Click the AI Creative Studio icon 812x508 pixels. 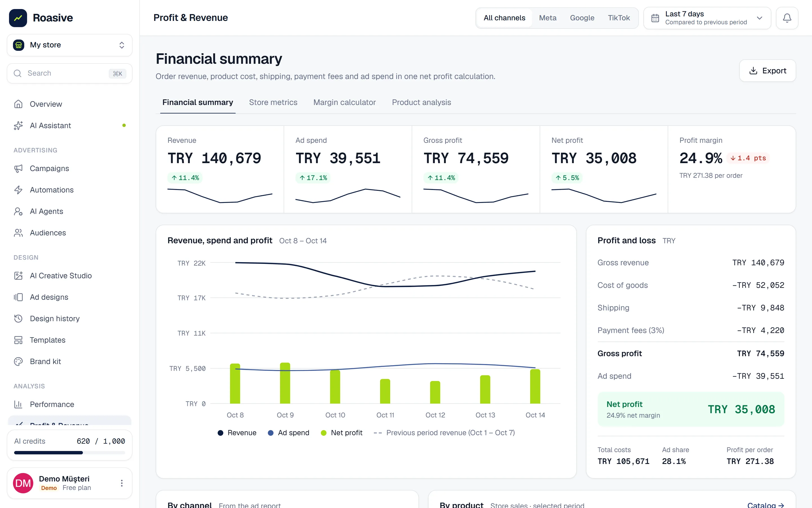[18, 276]
